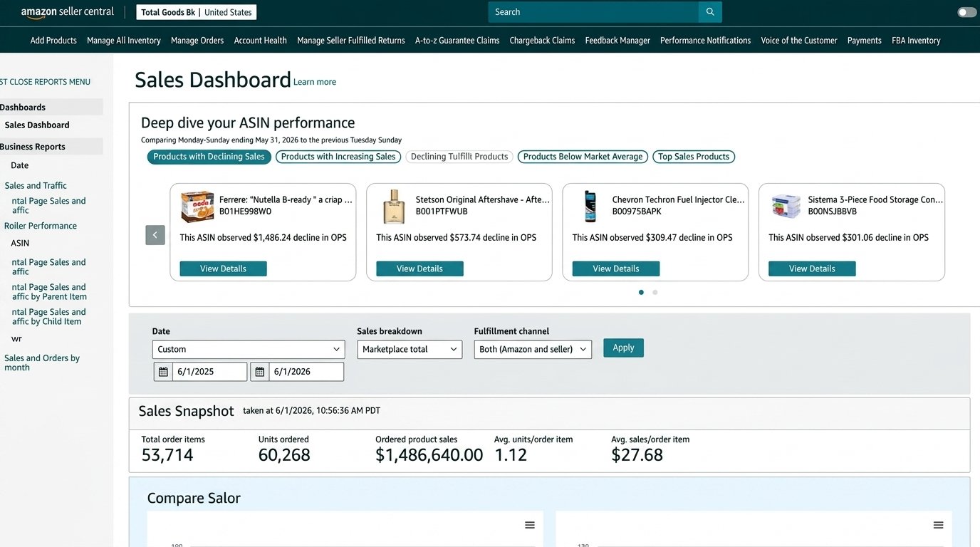This screenshot has height=547, width=980.
Task: Click the Amazon Seller Central logo
Action: (68, 12)
